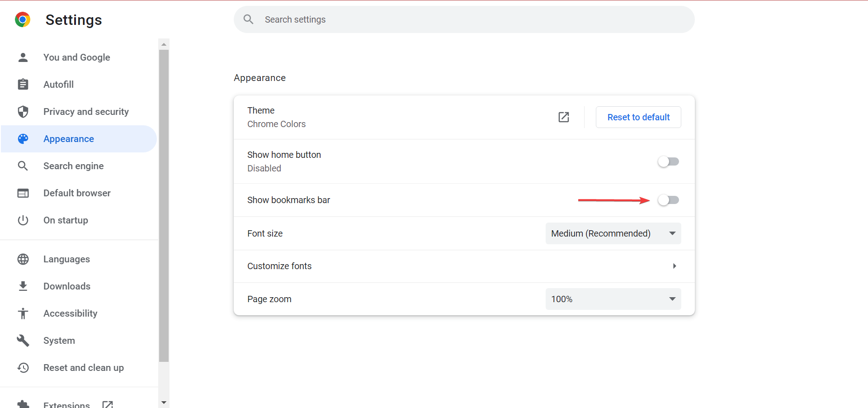Go to You and Google section
The width and height of the screenshot is (868, 408).
coord(77,57)
